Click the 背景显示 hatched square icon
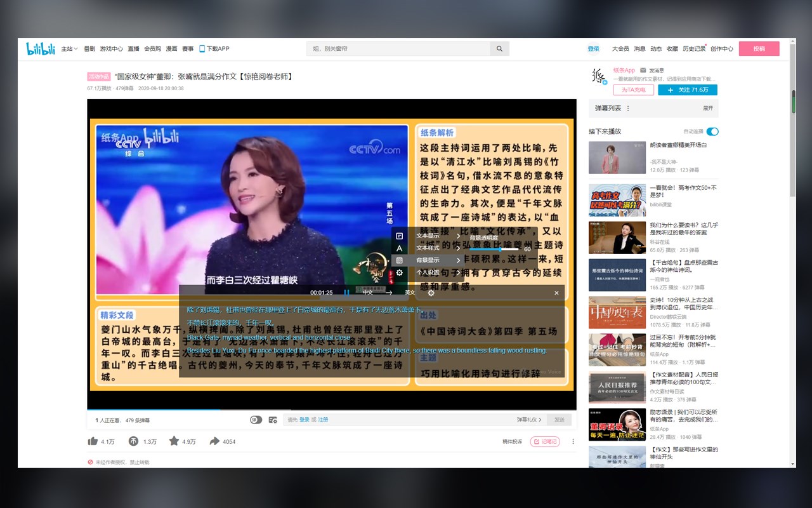Viewport: 812px width, 508px height. (400, 260)
